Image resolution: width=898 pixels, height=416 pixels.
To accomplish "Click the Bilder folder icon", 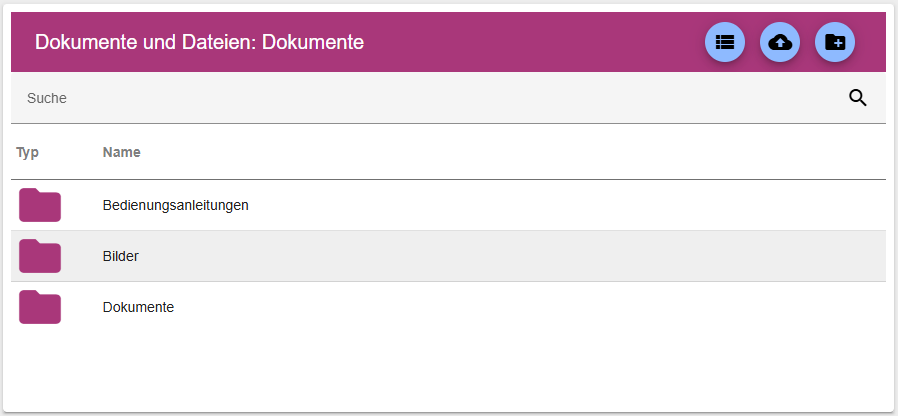I will click(40, 256).
